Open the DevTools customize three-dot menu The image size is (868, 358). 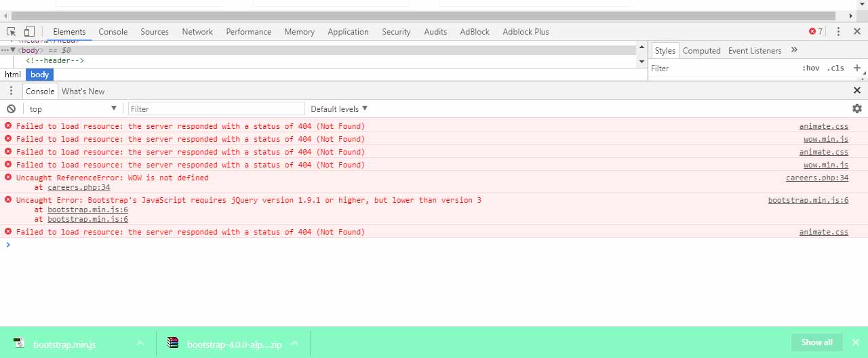pos(838,31)
